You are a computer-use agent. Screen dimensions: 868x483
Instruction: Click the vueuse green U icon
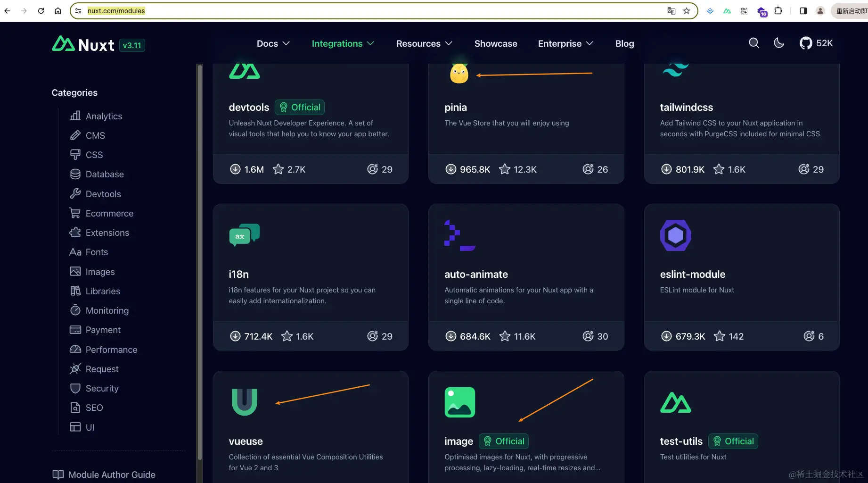tap(245, 402)
